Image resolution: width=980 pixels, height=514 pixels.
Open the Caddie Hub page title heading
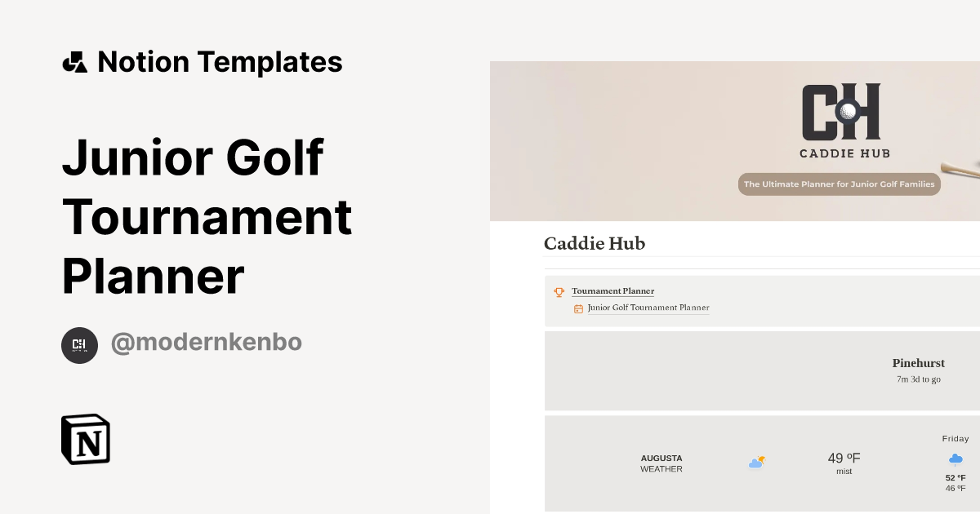click(x=594, y=243)
